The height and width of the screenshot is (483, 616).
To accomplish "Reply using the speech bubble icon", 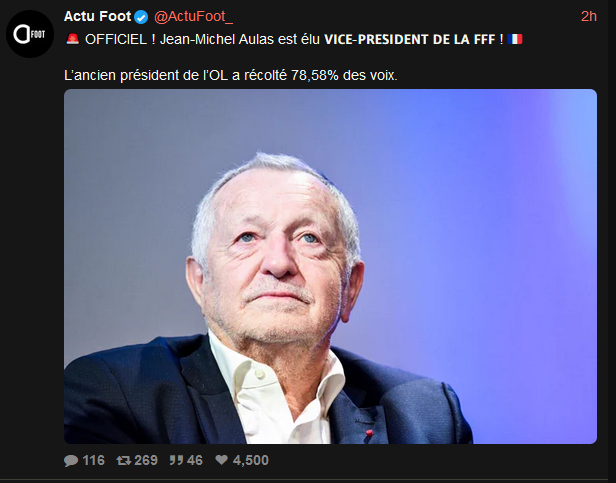I will (71, 460).
